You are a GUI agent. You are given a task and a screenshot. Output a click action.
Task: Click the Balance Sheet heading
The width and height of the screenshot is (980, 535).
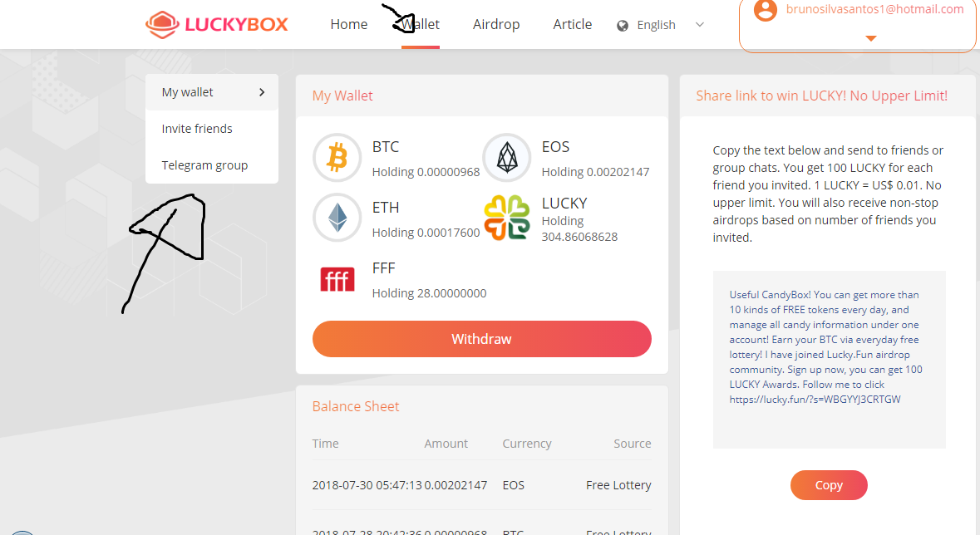coord(356,406)
